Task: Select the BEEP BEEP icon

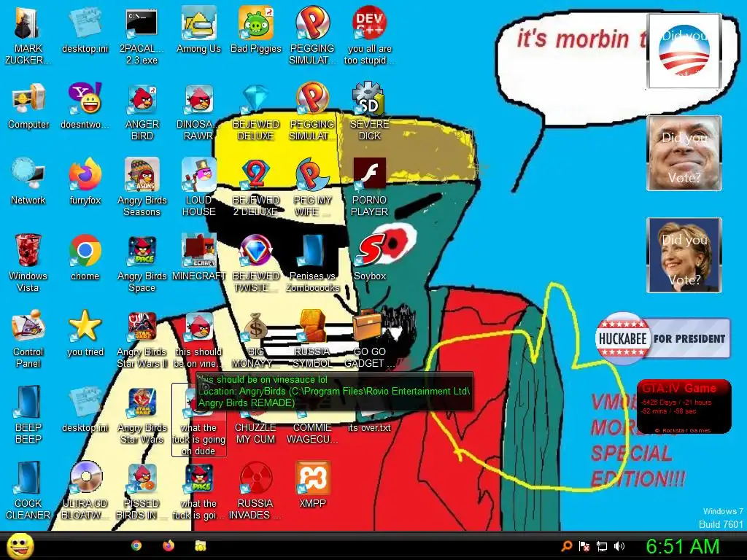Action: tap(28, 415)
